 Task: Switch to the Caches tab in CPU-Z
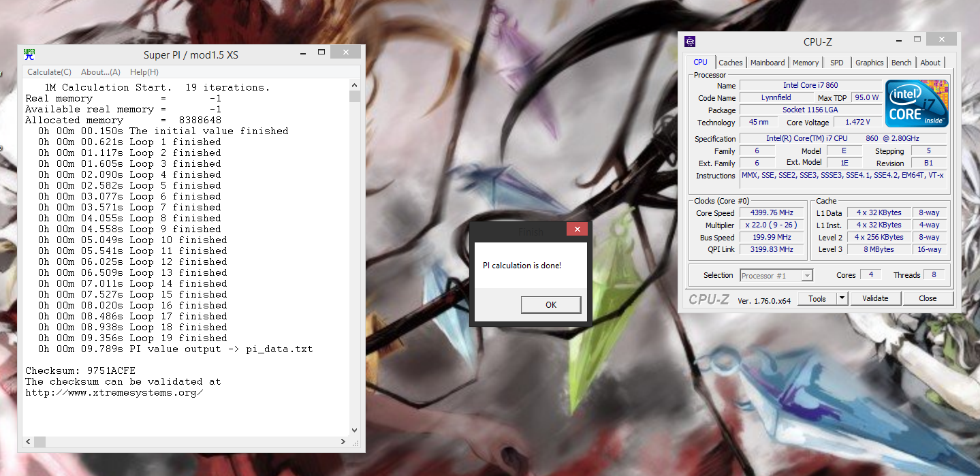click(731, 63)
